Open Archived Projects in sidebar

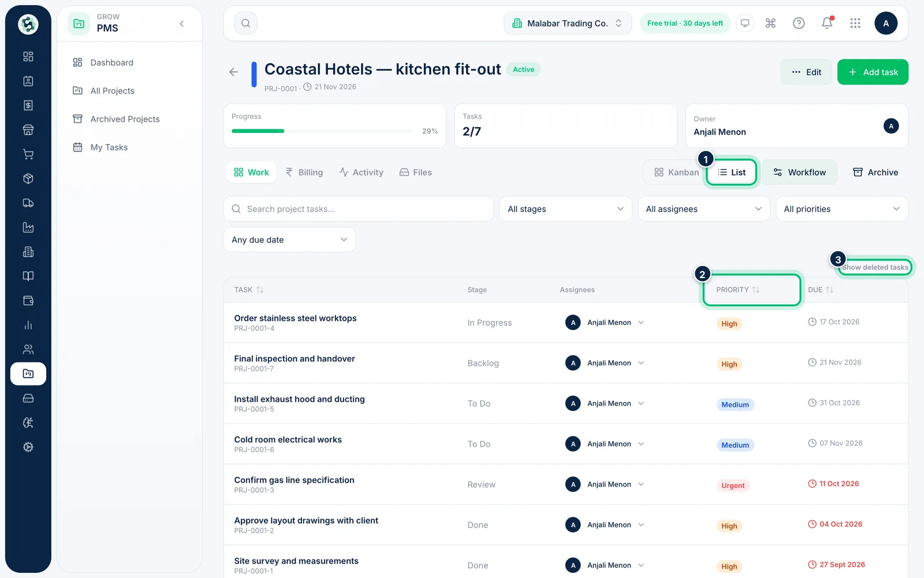click(125, 119)
